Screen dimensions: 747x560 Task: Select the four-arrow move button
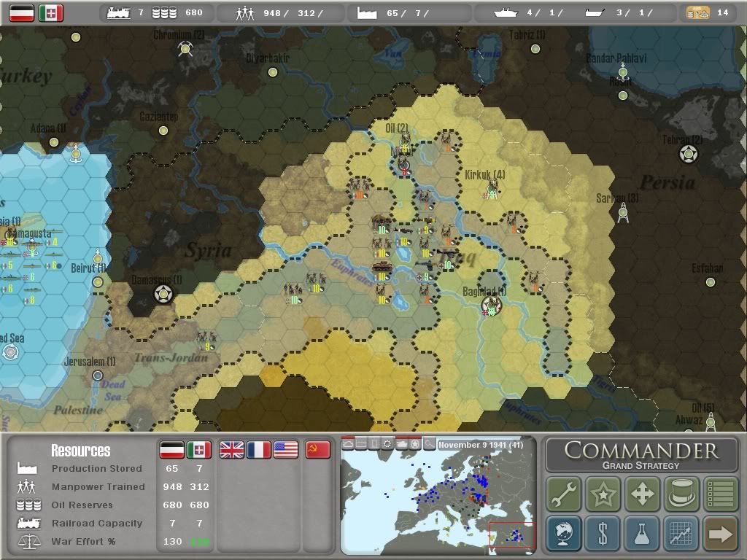[x=642, y=494]
